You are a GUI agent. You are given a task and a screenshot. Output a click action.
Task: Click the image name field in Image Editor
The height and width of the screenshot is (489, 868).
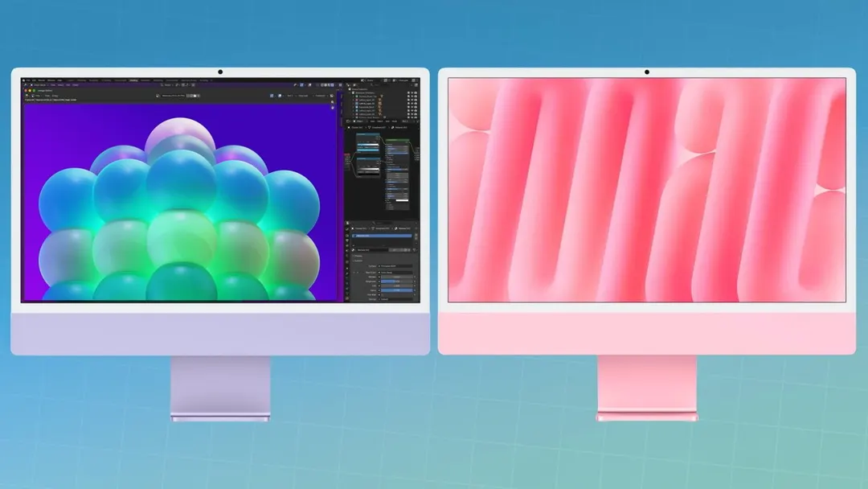click(x=173, y=96)
